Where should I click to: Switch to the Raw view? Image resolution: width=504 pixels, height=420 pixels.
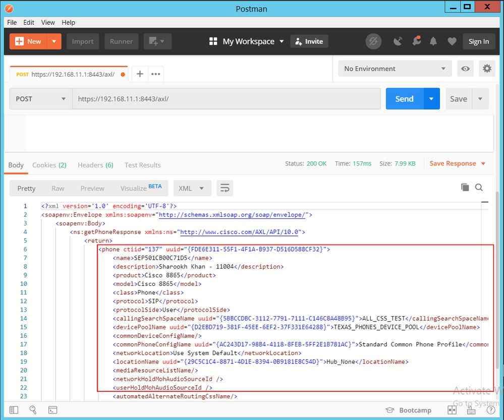(58, 188)
